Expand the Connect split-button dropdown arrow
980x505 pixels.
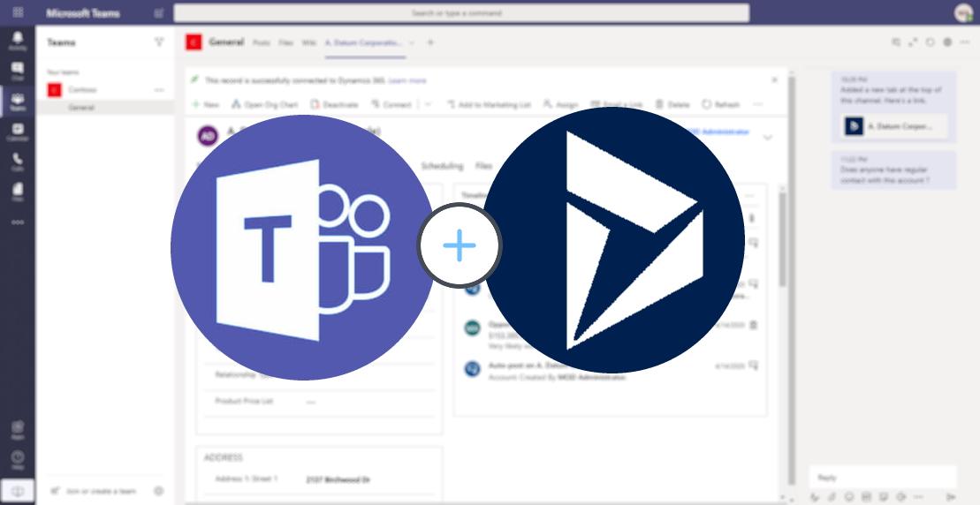coord(428,104)
